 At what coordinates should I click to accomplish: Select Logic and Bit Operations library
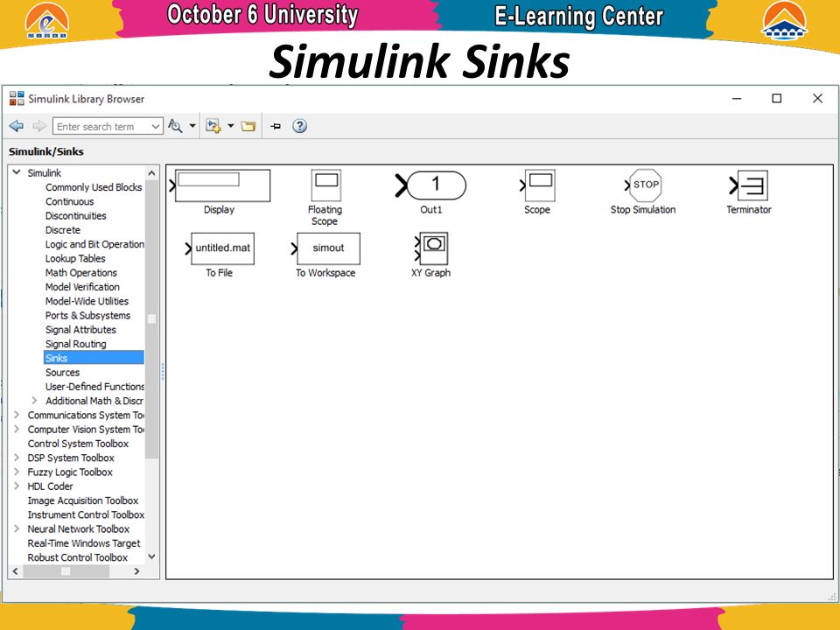pyautogui.click(x=94, y=244)
